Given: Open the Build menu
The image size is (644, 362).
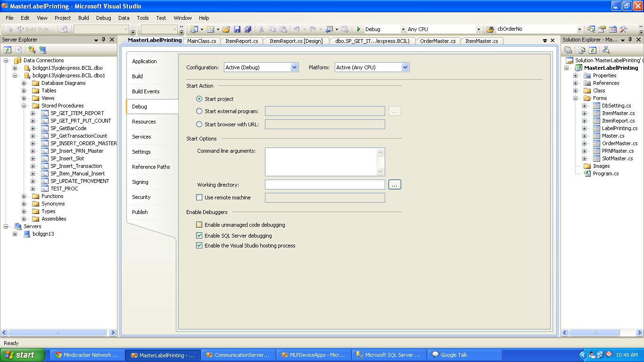Looking at the screenshot, I should coord(83,18).
